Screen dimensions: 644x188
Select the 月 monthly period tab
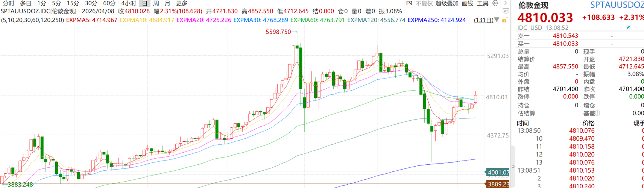click(168, 3)
